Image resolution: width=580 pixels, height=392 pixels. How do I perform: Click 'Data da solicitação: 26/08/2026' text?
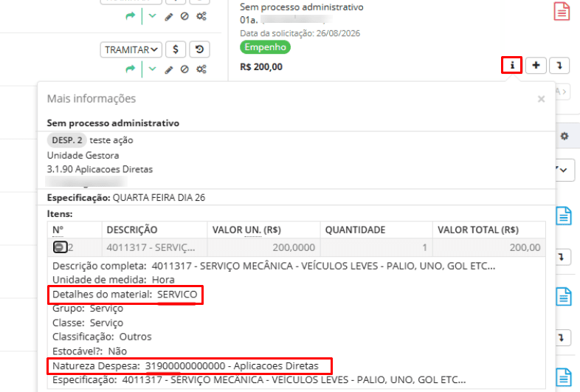[300, 33]
